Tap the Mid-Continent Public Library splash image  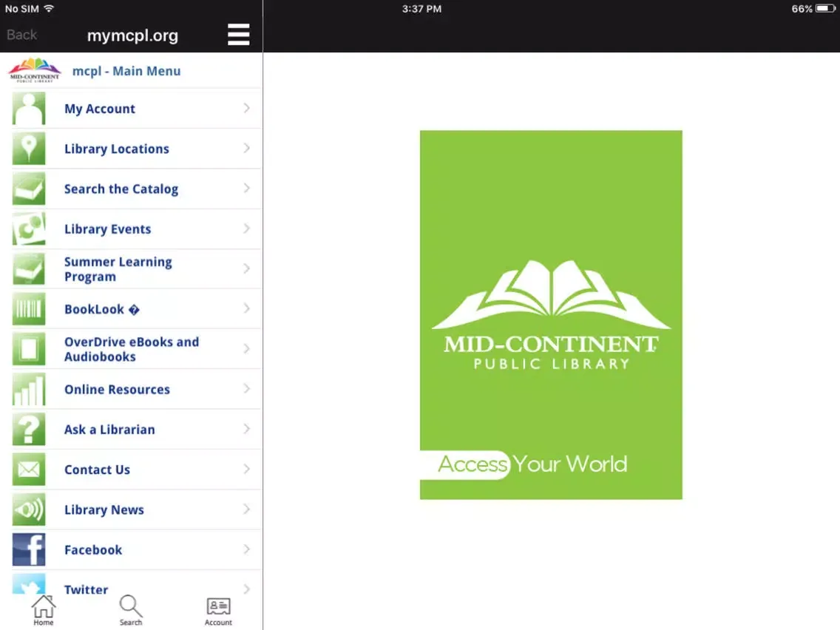pos(551,315)
